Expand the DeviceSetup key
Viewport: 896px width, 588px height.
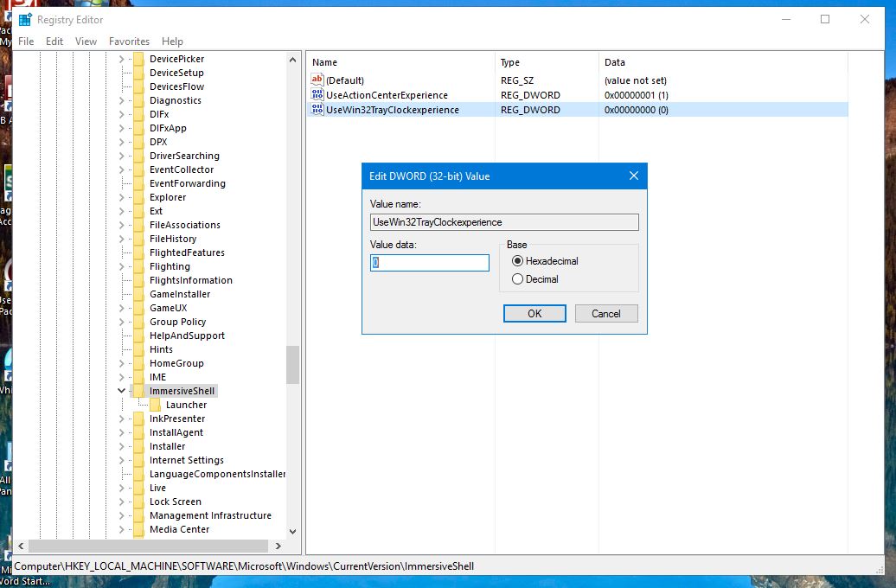coord(121,73)
